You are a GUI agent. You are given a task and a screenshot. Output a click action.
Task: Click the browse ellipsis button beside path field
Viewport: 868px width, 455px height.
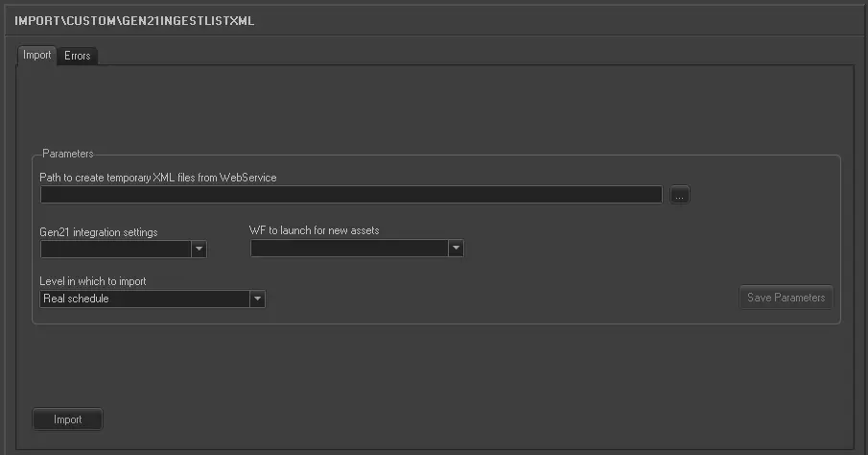point(679,195)
